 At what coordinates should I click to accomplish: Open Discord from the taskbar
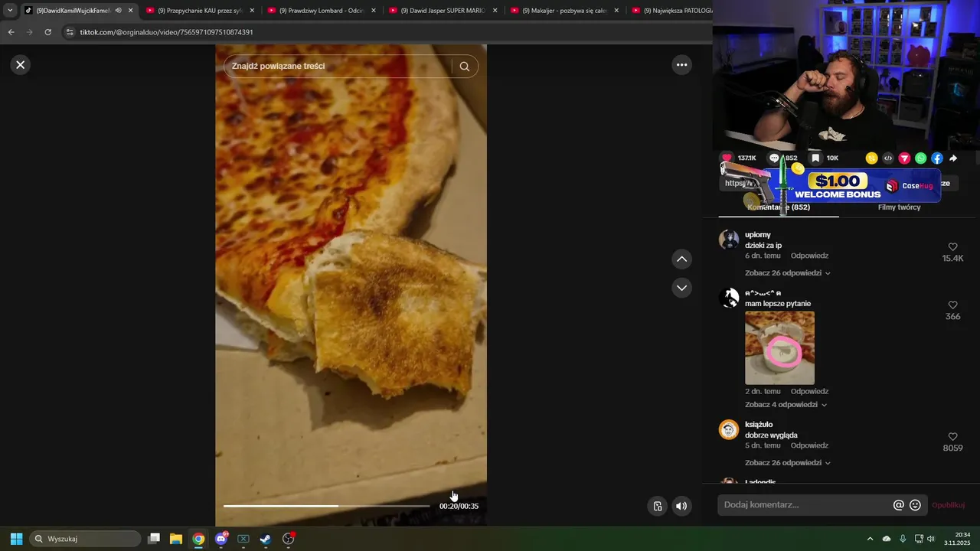pos(221,539)
